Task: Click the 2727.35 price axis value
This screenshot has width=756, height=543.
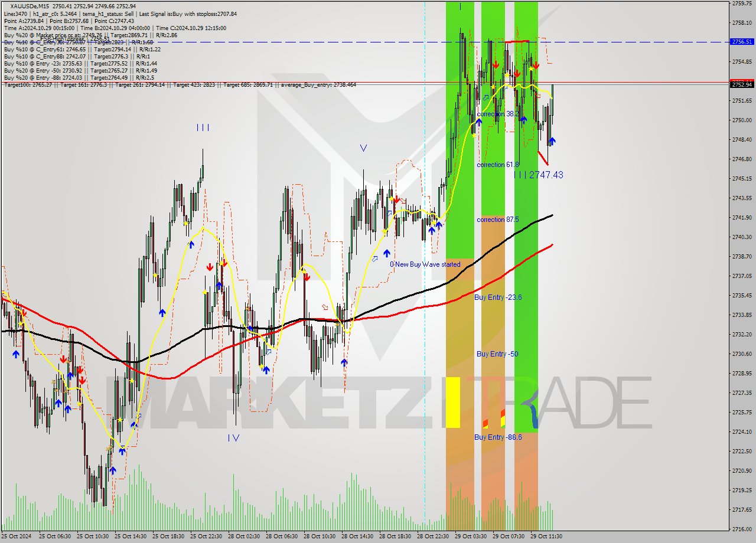Action: point(742,393)
